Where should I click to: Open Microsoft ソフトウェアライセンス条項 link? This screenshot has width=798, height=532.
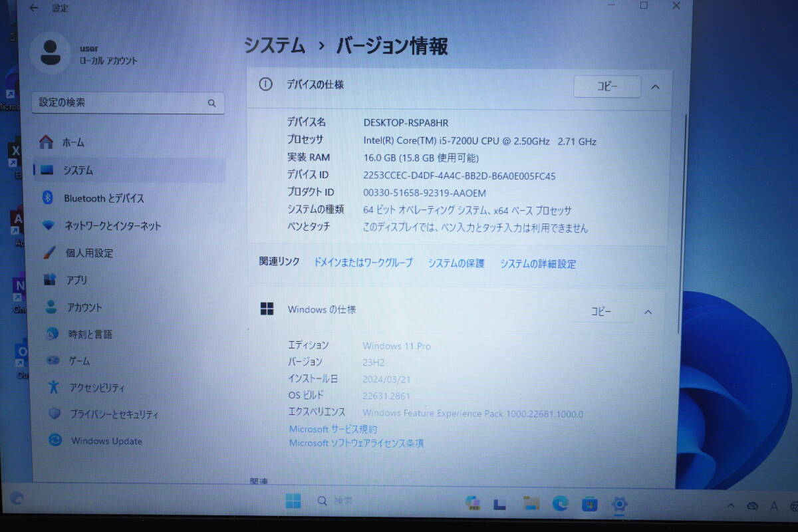[x=356, y=443]
